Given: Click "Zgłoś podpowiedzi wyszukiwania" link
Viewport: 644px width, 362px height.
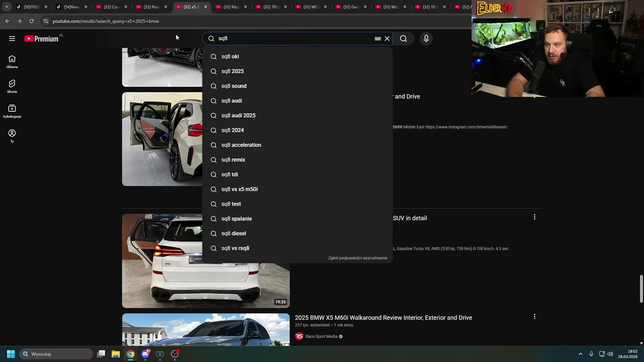Looking at the screenshot, I should [358, 258].
